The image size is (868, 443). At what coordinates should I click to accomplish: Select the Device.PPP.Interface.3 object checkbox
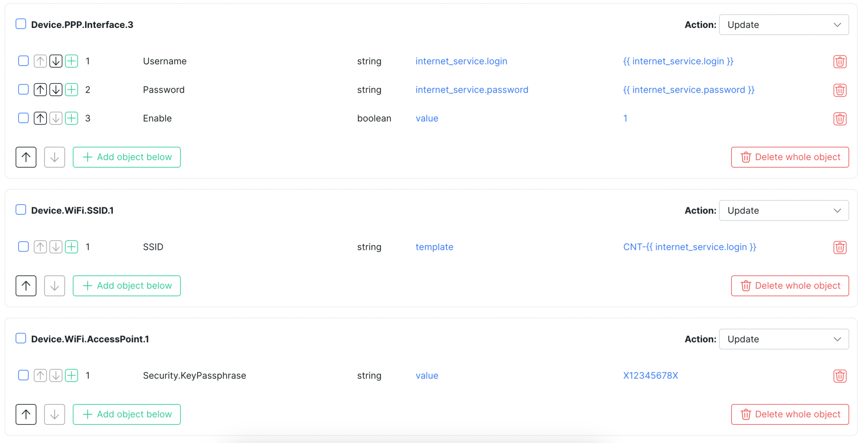[21, 24]
